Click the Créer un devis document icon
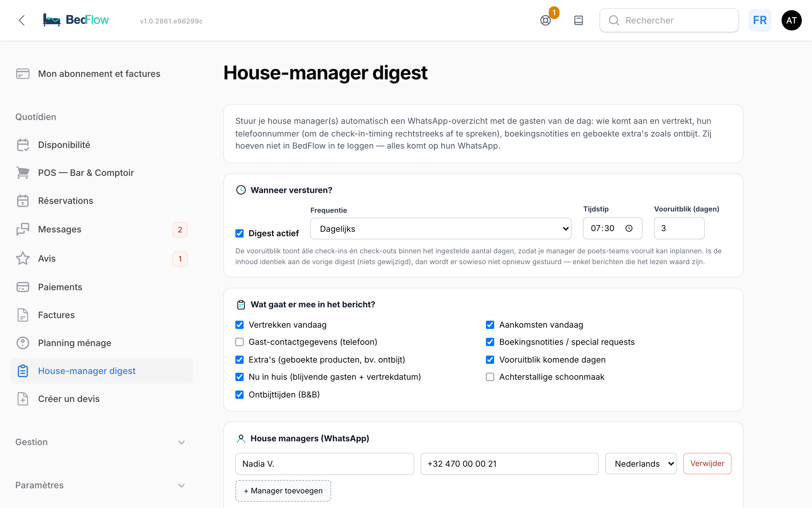The image size is (812, 508). 23,399
